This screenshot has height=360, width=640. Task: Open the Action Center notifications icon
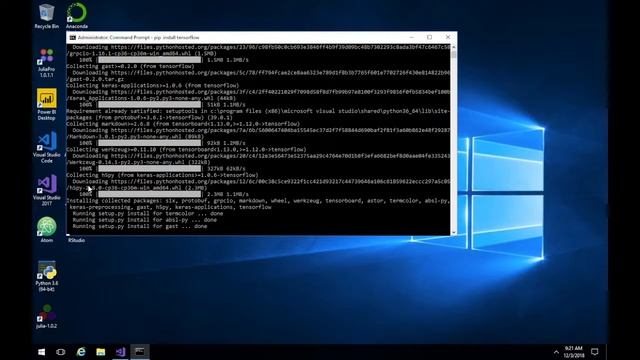(x=595, y=352)
